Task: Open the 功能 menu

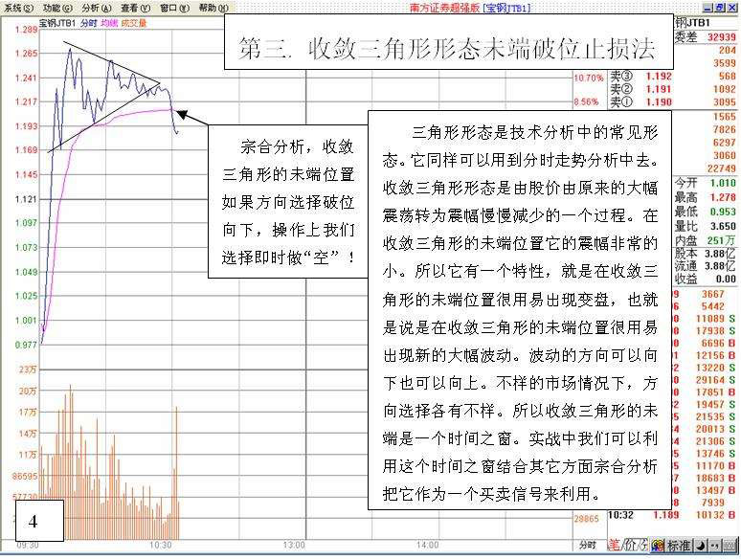Action: pyautogui.click(x=57, y=8)
